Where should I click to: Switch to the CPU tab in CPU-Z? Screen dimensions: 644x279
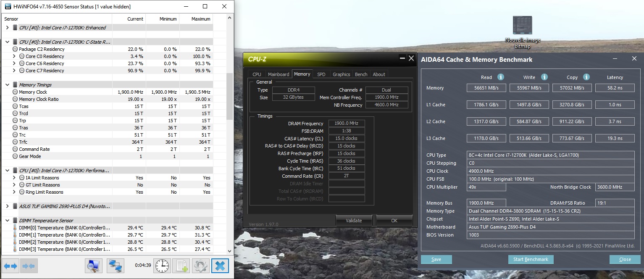click(x=257, y=74)
